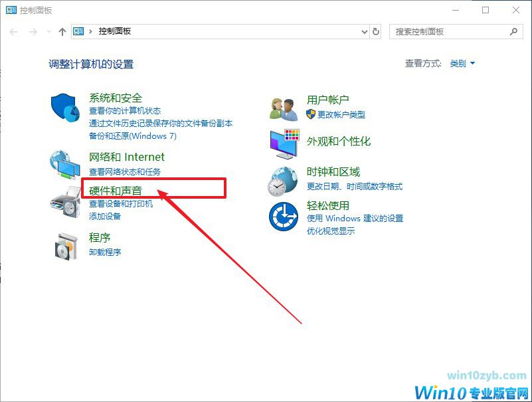Screen dimensions: 532x402
Task: Minimize the Control Panel window
Action: tap(456, 10)
